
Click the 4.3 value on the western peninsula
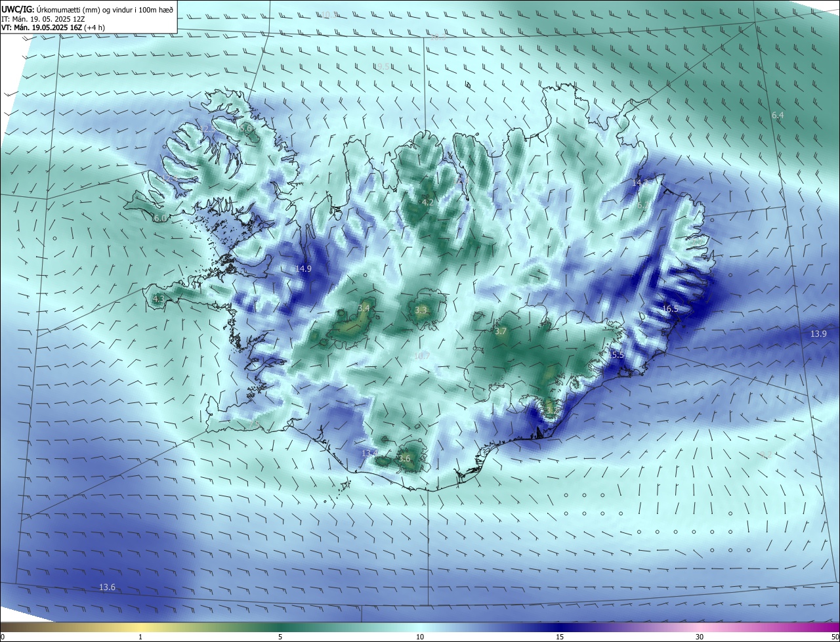[159, 299]
